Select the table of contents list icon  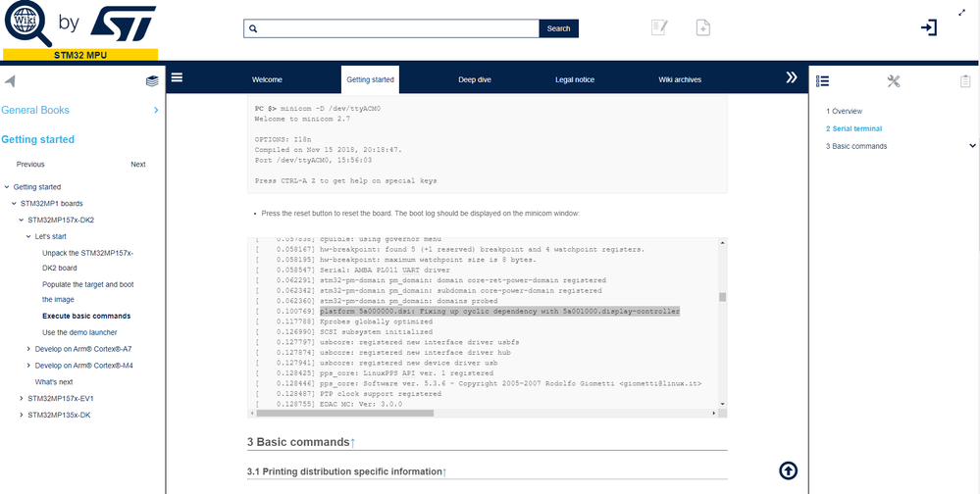point(822,81)
